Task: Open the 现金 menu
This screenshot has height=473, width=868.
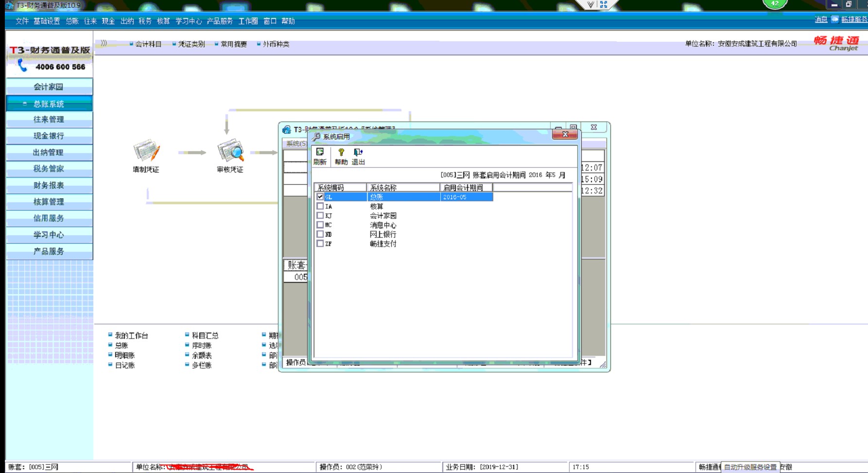Action: click(x=108, y=21)
